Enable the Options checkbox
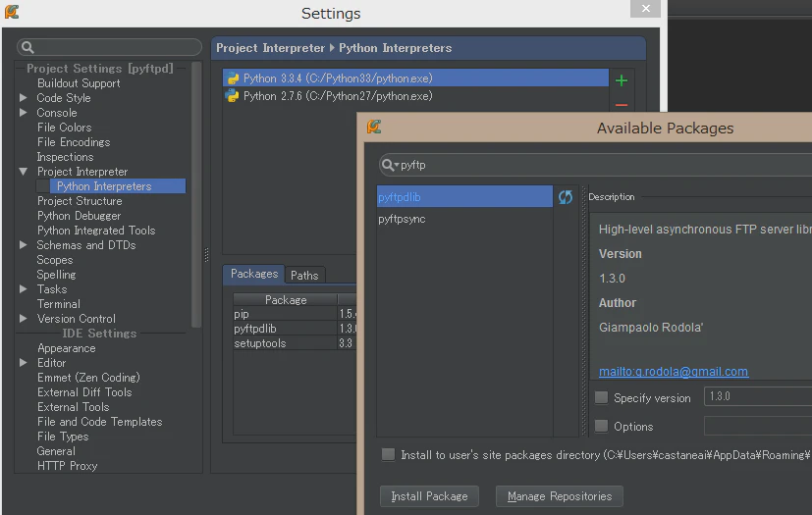812x515 pixels. [601, 426]
